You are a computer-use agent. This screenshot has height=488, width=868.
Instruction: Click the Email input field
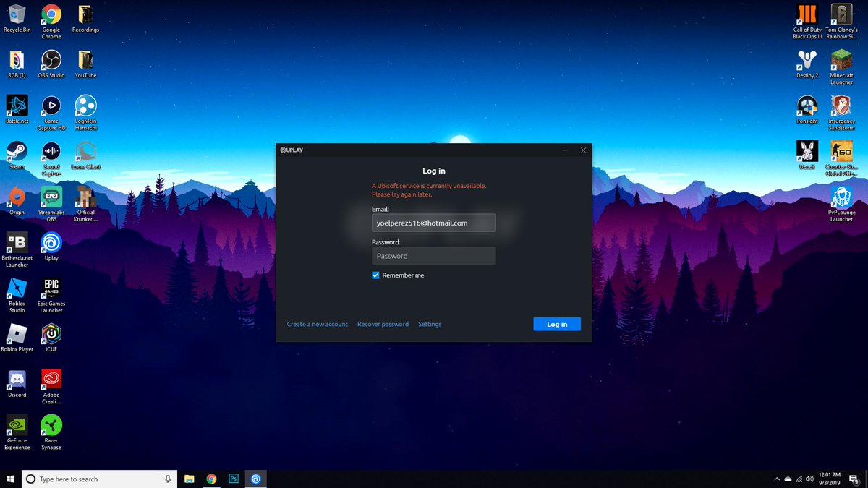pos(434,223)
